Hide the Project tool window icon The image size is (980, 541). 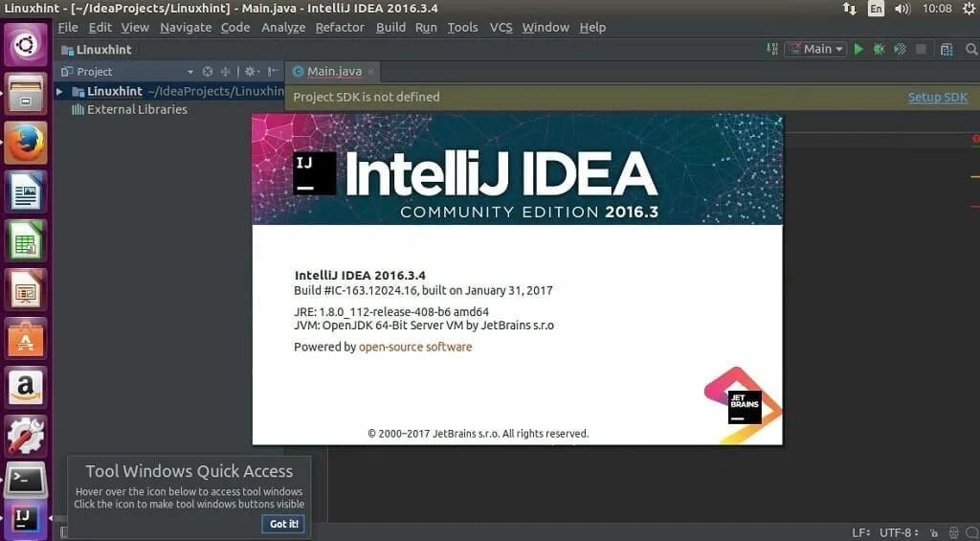(273, 71)
